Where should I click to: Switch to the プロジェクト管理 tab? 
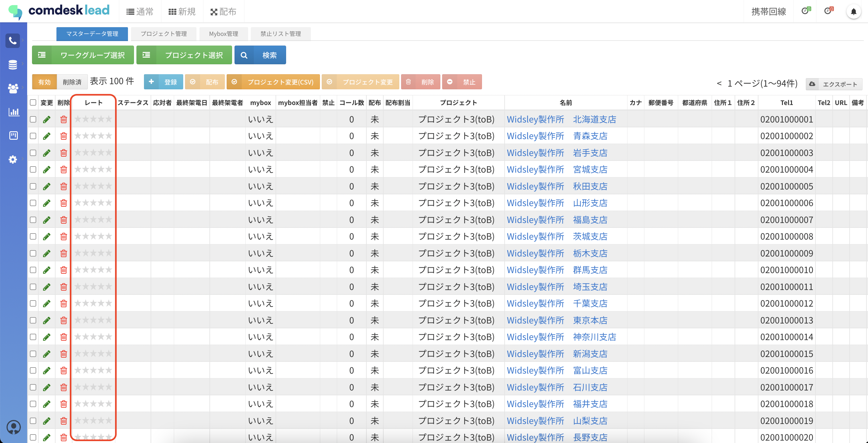coord(163,34)
